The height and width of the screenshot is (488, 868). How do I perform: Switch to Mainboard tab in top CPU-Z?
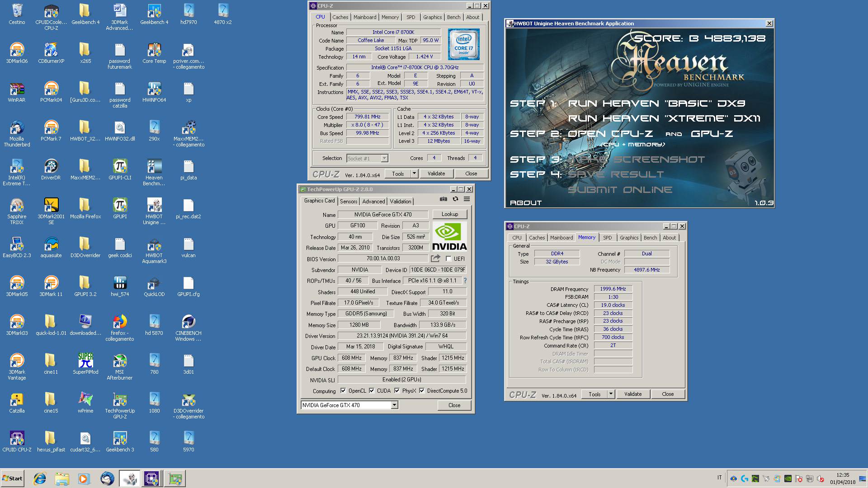pos(365,17)
